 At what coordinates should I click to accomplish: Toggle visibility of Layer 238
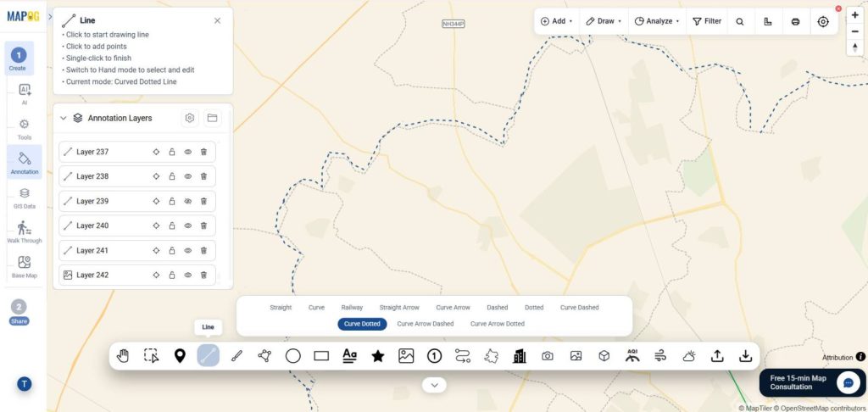[187, 176]
